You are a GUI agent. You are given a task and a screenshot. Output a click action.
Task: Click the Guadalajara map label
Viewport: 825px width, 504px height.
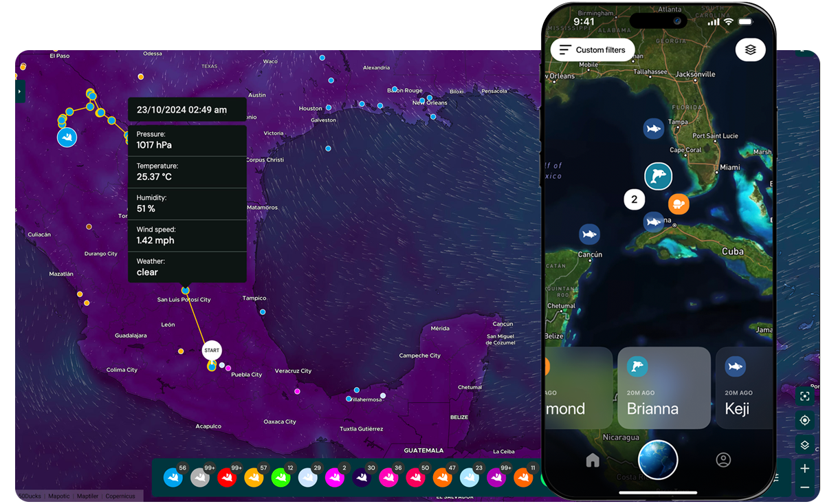131,336
